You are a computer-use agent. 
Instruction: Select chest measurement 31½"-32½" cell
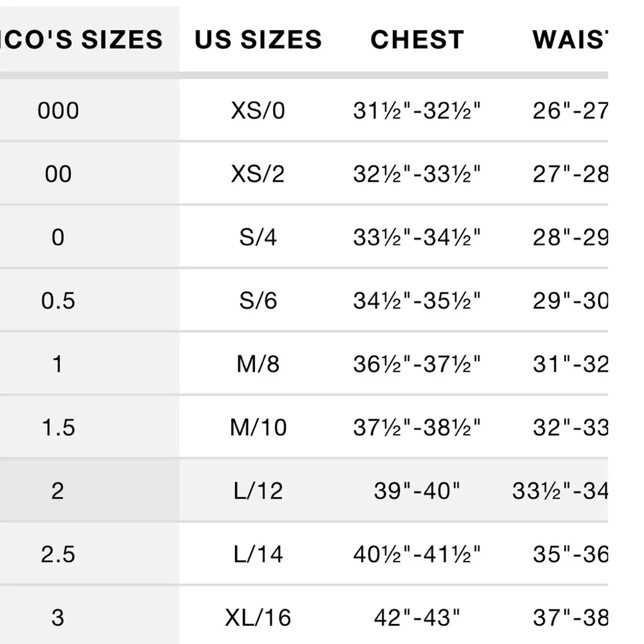click(417, 111)
